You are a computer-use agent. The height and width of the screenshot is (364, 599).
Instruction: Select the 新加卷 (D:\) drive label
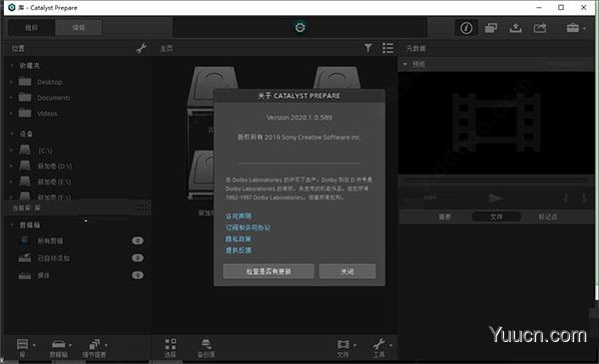tap(55, 166)
